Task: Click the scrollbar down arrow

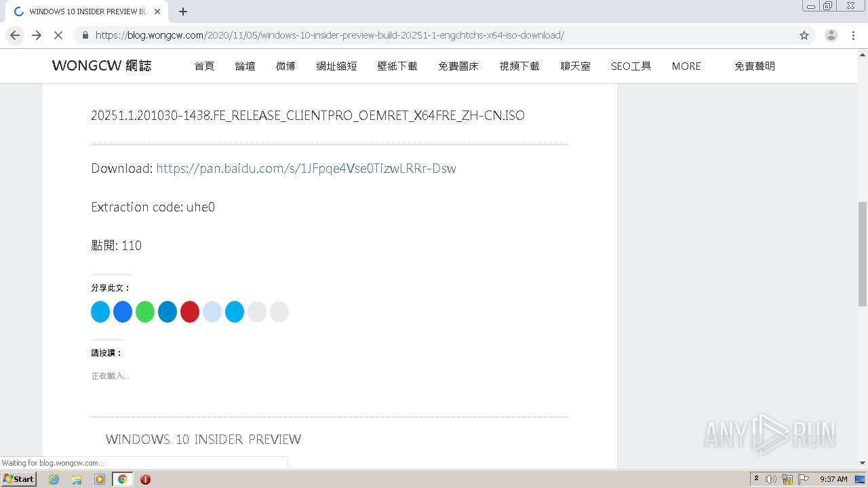Action: click(863, 463)
